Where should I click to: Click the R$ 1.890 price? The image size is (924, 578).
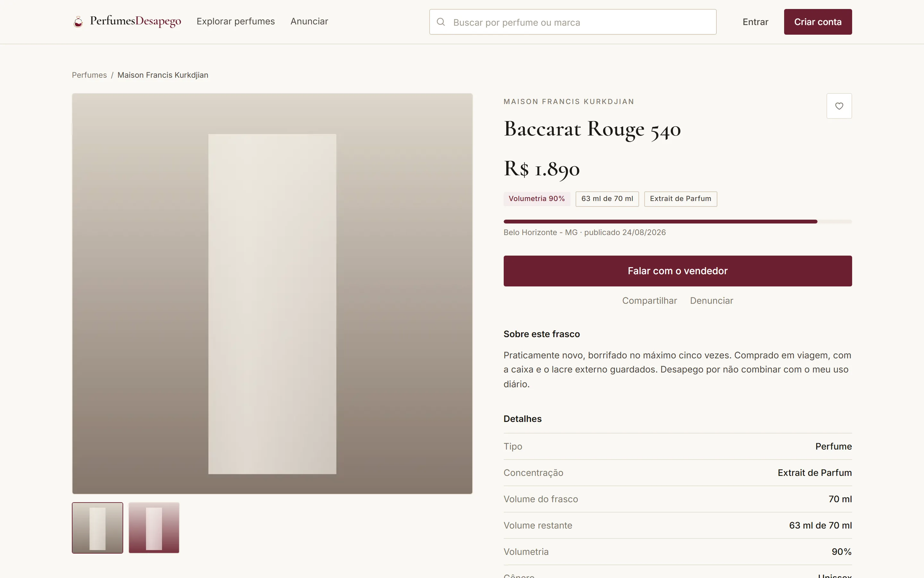click(542, 169)
